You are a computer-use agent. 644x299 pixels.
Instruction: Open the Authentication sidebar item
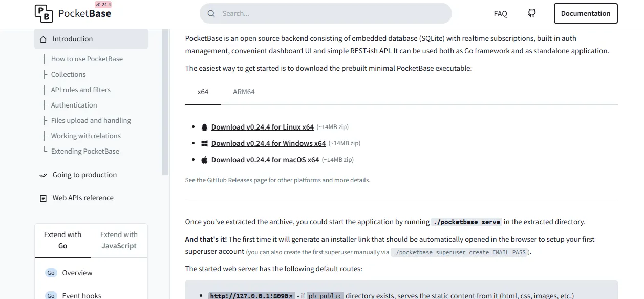coord(74,105)
